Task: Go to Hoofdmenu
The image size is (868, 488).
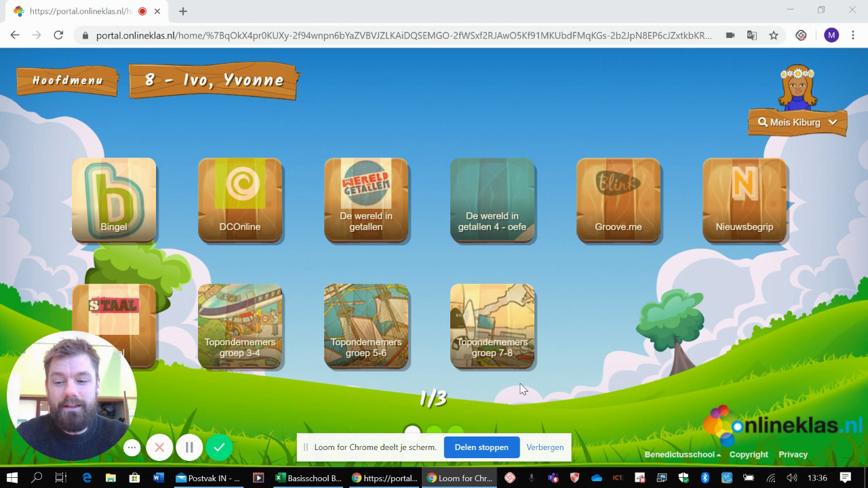Action: pyautogui.click(x=68, y=81)
